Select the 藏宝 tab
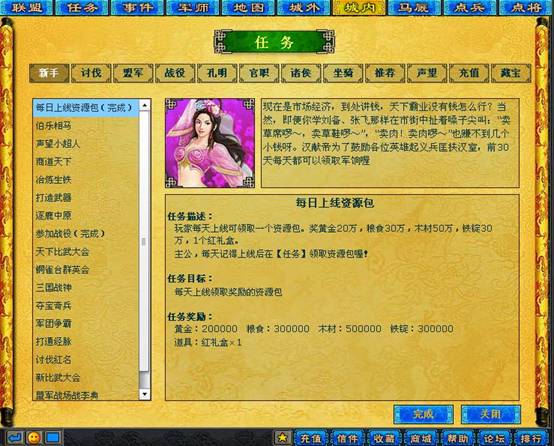 (511, 73)
